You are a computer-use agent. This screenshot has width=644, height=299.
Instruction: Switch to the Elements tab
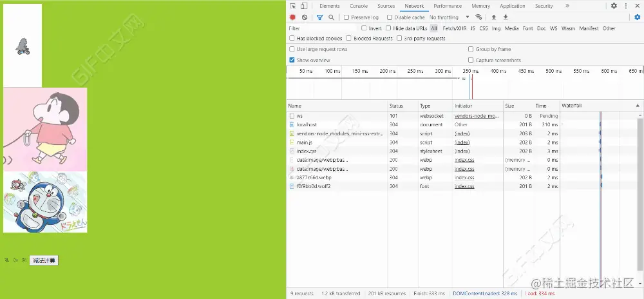[x=329, y=6]
